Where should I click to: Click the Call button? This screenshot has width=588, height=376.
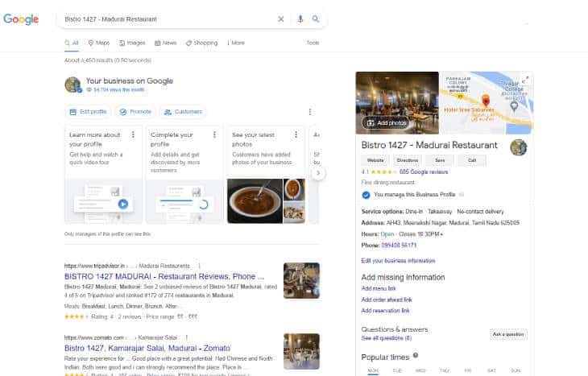pyautogui.click(x=472, y=160)
